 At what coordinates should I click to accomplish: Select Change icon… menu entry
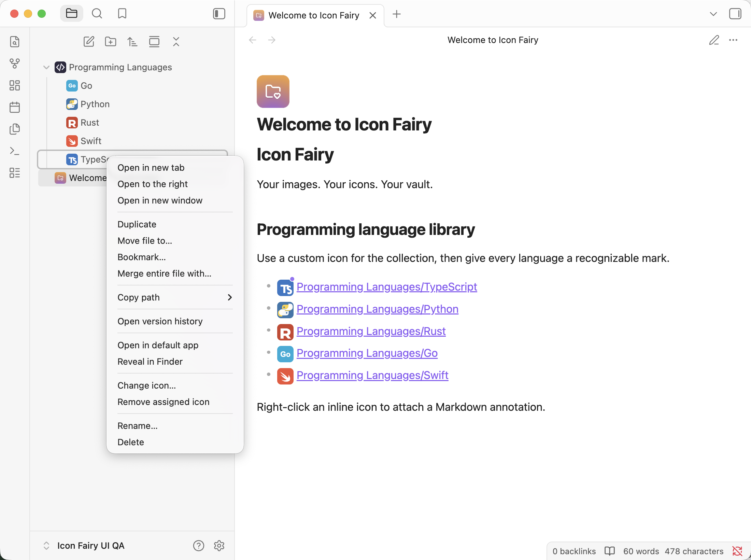click(175, 386)
